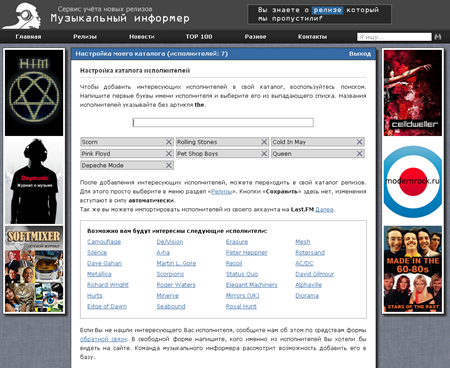
Task: Add suggested artist AC/DC
Action: pos(304,263)
